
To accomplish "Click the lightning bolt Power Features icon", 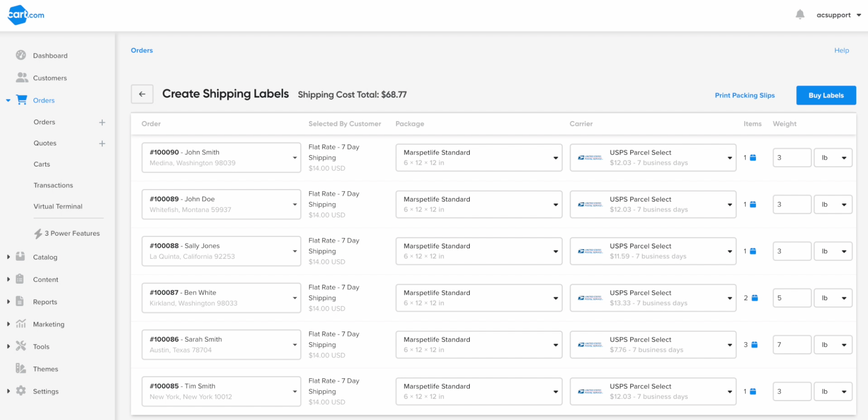I will coord(38,234).
